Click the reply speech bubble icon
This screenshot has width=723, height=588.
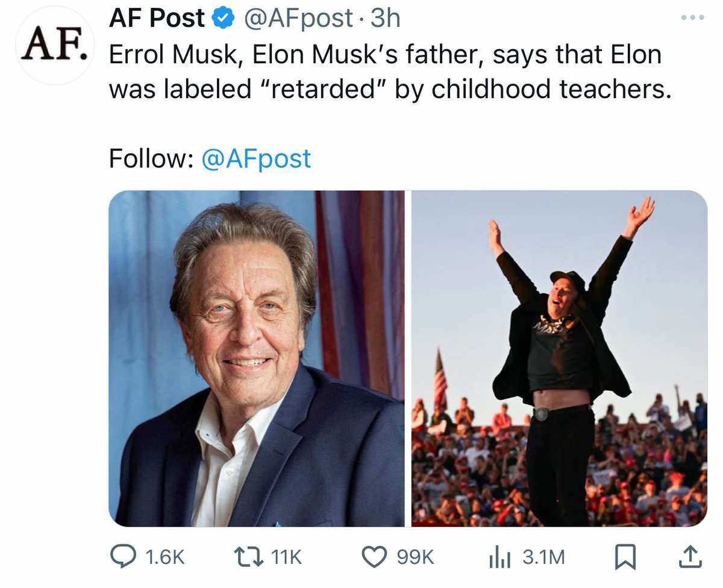(x=122, y=557)
